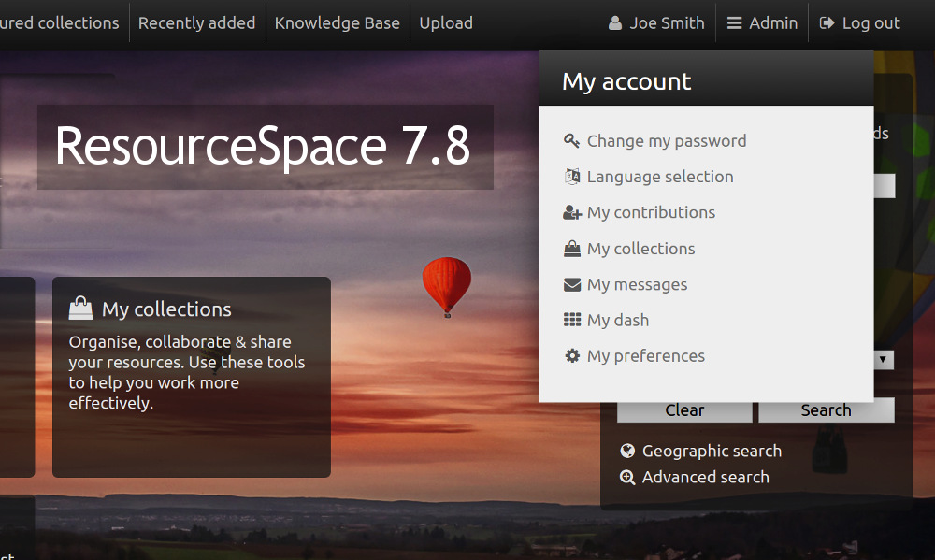Screen dimensions: 935x560
Task: Click the magnifier icon beside Advanced search
Action: coord(627,477)
